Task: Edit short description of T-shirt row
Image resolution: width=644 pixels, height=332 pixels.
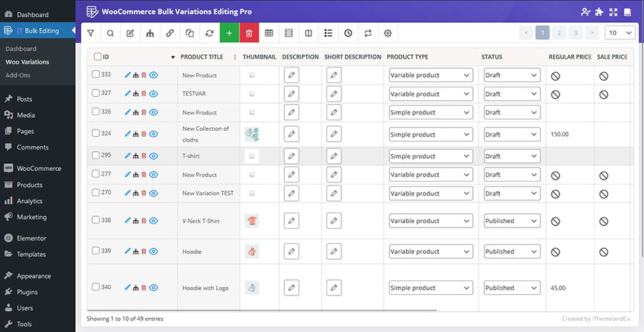Action: (x=334, y=156)
